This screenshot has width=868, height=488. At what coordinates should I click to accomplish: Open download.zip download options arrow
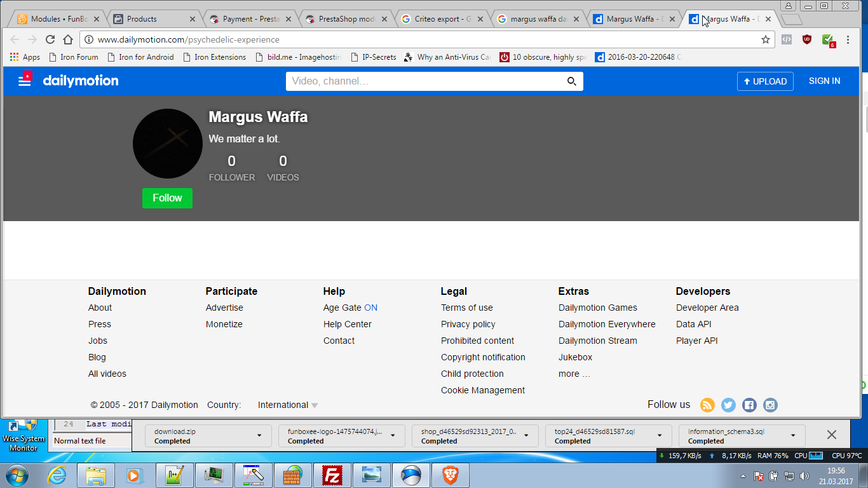click(259, 435)
